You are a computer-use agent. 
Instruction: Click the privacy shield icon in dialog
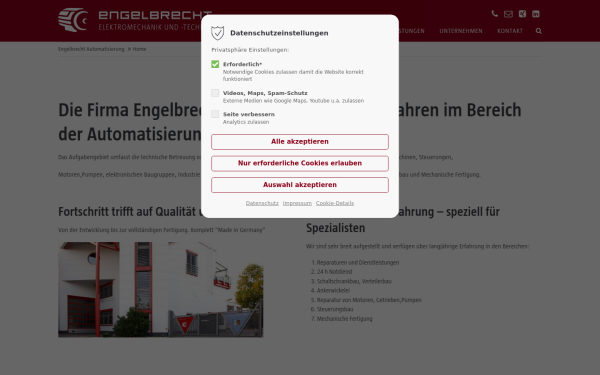tap(217, 33)
